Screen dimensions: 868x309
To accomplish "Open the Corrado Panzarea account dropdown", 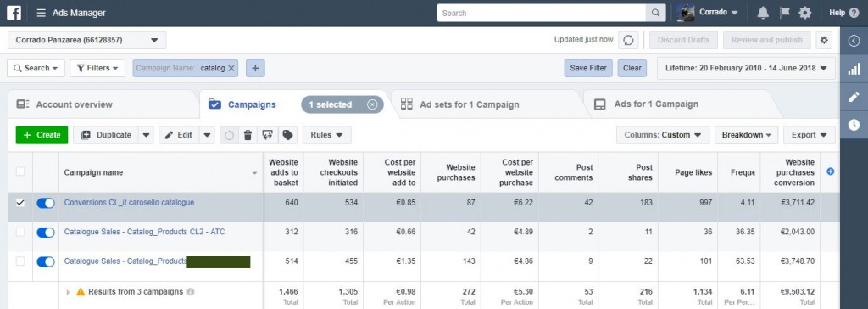I will pos(87,40).
